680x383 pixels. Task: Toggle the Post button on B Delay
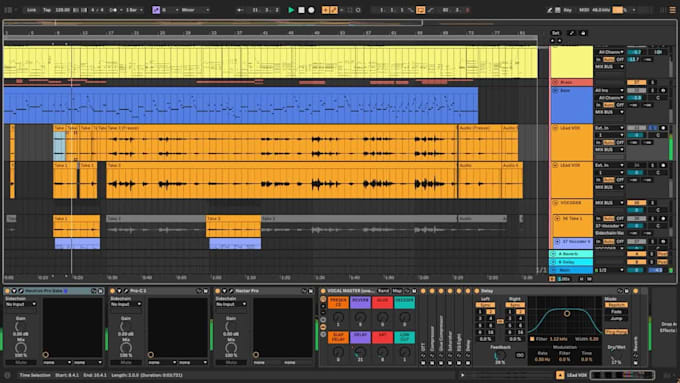(x=662, y=262)
